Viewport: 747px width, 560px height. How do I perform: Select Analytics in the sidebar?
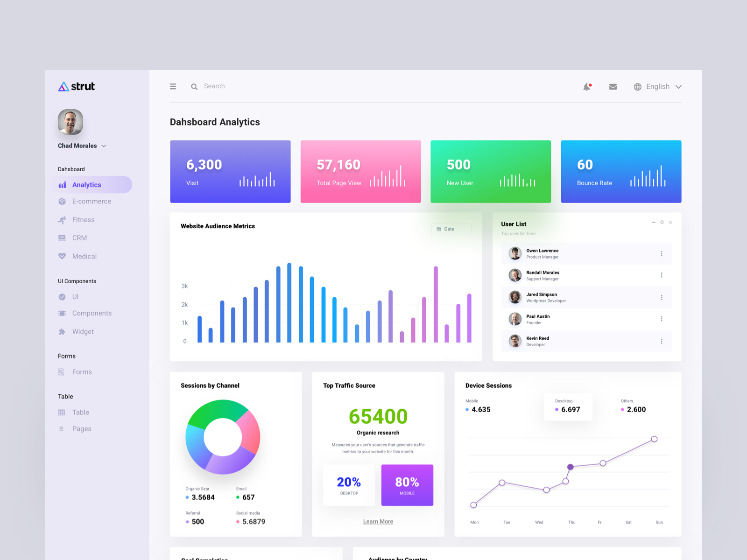(93, 185)
